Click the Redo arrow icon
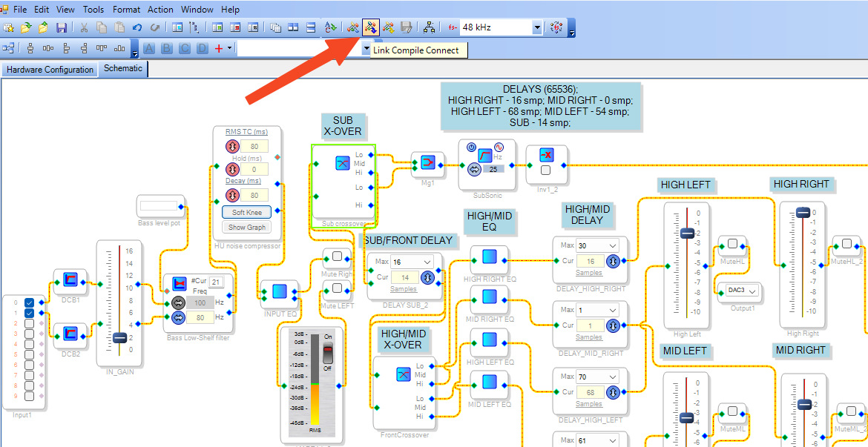This screenshot has height=447, width=868. pos(155,27)
